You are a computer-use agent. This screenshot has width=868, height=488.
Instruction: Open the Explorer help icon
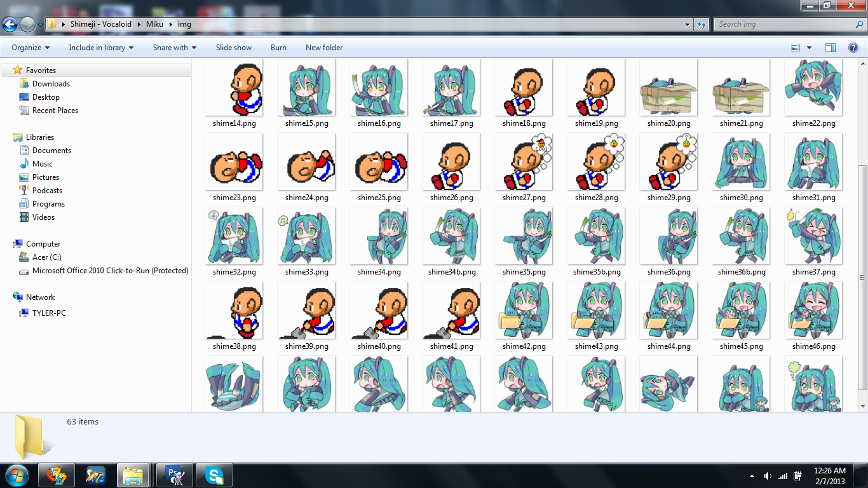pos(853,48)
